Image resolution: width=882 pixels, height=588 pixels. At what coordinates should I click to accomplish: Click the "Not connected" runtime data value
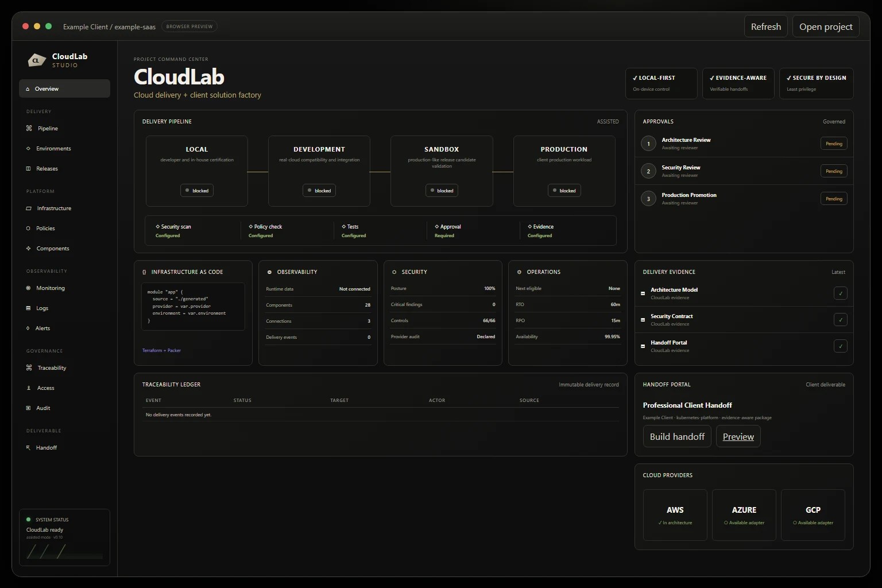click(355, 289)
